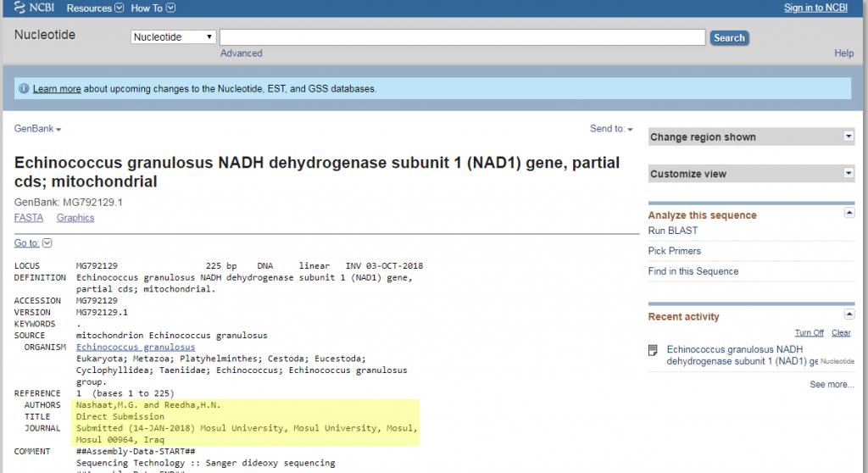The image size is (868, 473).
Task: Expand the Customize view panel
Action: [848, 173]
